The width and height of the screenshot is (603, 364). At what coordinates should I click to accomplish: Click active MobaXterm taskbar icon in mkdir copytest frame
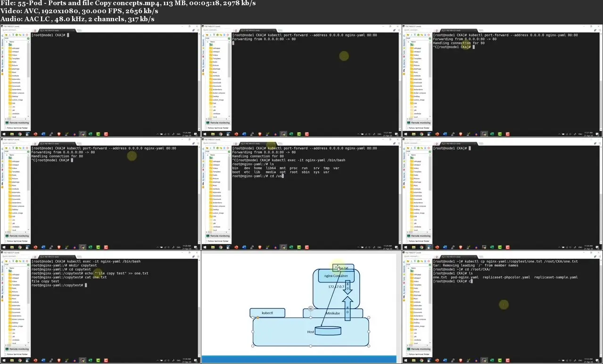(83, 361)
